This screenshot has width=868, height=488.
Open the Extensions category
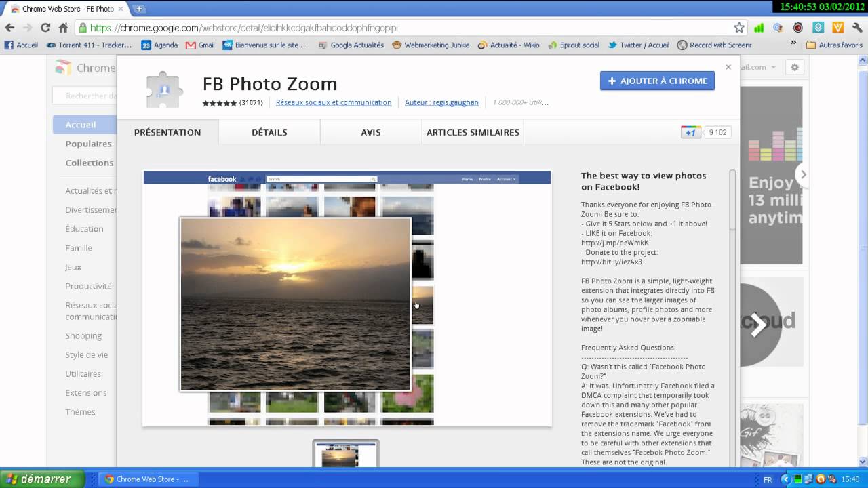86,392
